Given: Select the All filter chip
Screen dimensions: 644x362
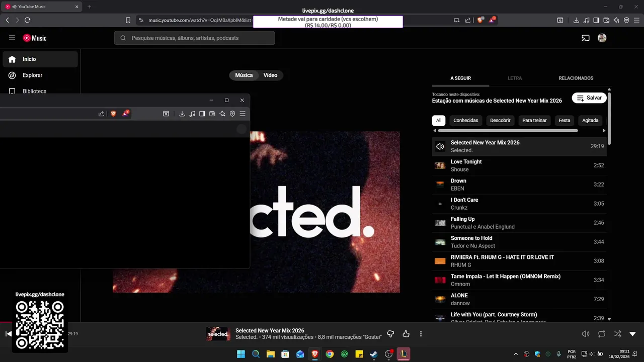Looking at the screenshot, I should (439, 121).
